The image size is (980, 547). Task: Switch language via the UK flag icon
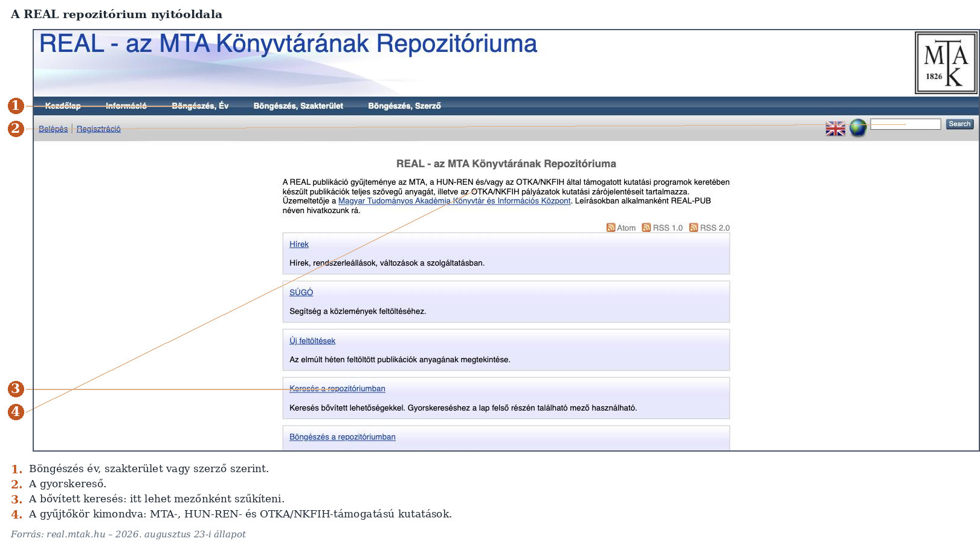836,129
